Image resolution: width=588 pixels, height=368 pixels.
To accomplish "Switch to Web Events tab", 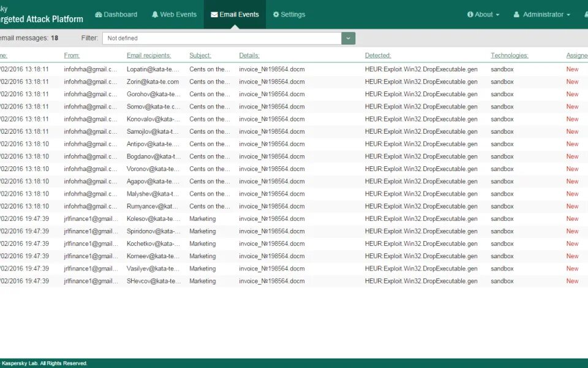I will click(174, 14).
